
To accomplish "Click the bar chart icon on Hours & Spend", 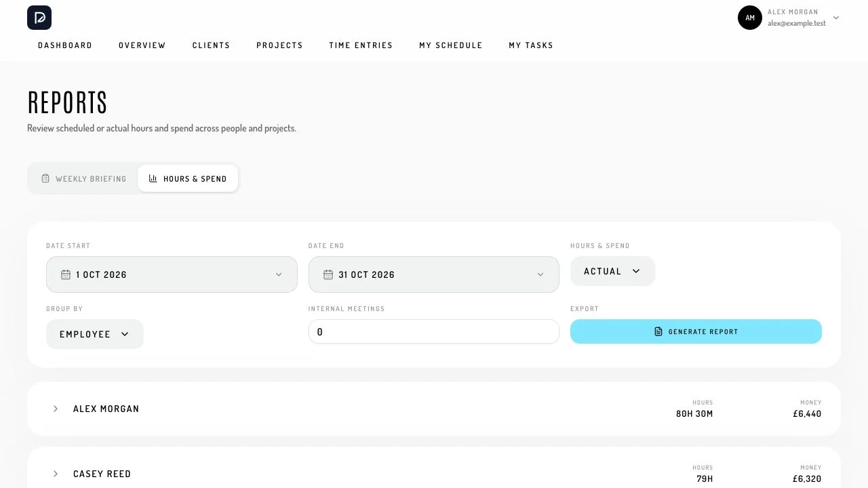I will click(x=153, y=178).
